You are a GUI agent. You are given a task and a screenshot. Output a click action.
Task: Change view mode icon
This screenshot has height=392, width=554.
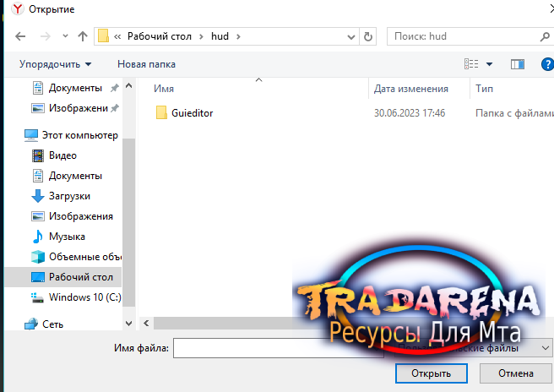click(471, 64)
